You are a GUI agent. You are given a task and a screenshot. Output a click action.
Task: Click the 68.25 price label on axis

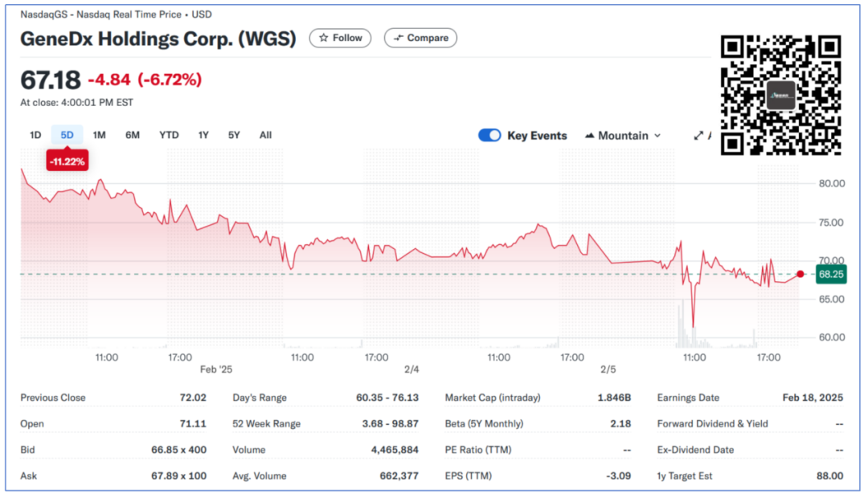830,274
